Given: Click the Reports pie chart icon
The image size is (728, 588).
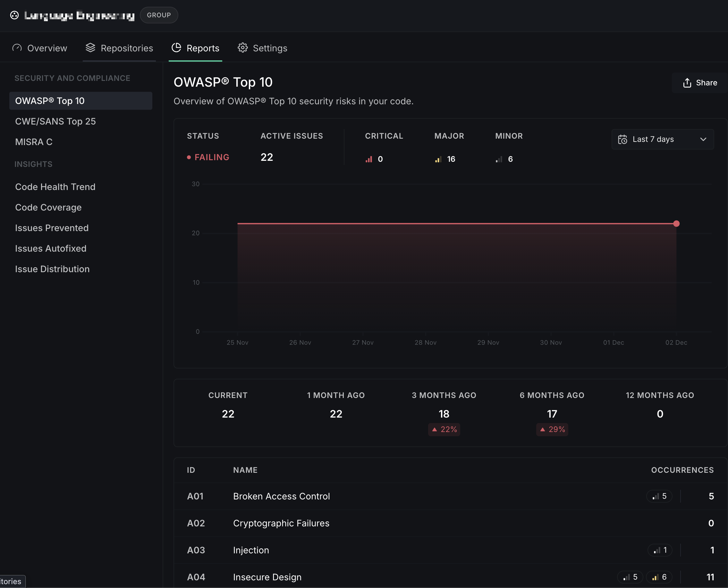Looking at the screenshot, I should [176, 48].
